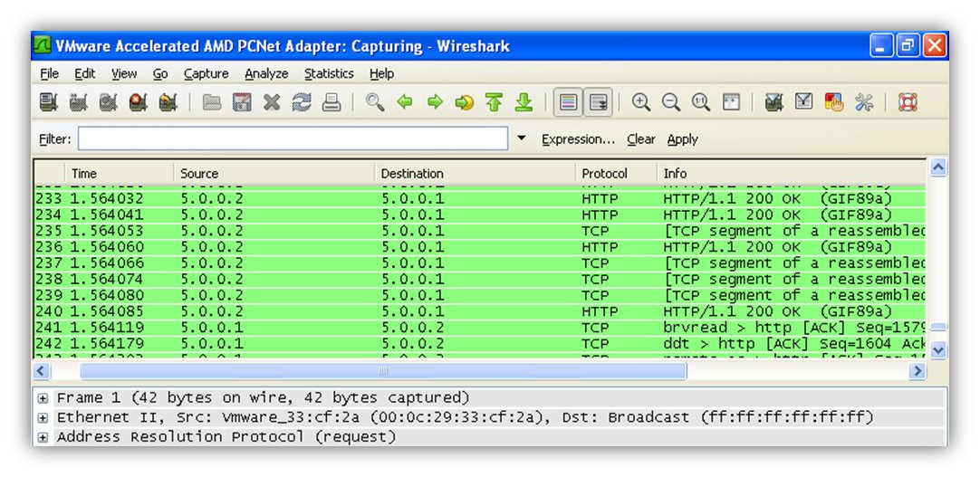Save the capture file icon

click(242, 101)
